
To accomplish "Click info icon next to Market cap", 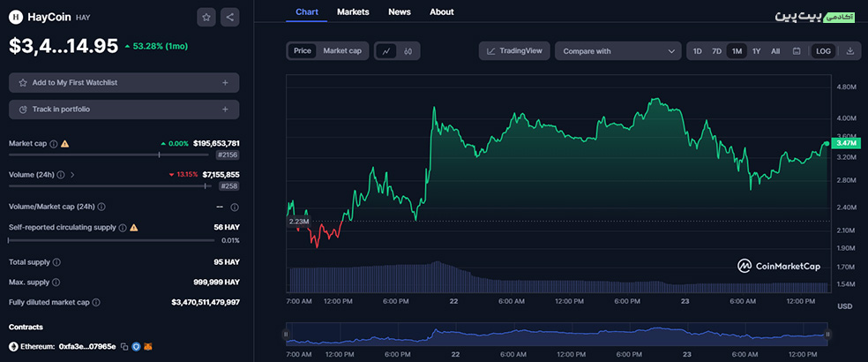I will [x=54, y=144].
